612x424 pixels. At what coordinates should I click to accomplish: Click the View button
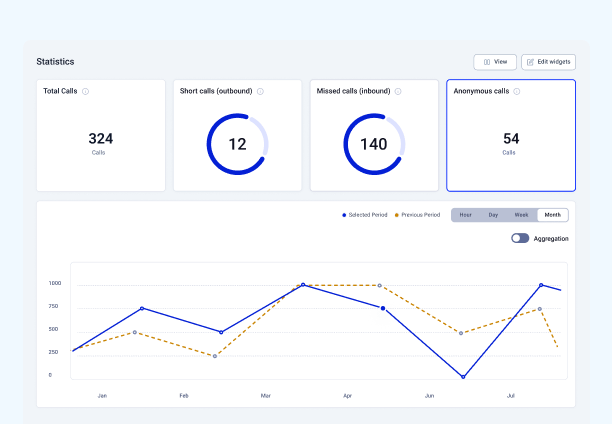coord(495,62)
